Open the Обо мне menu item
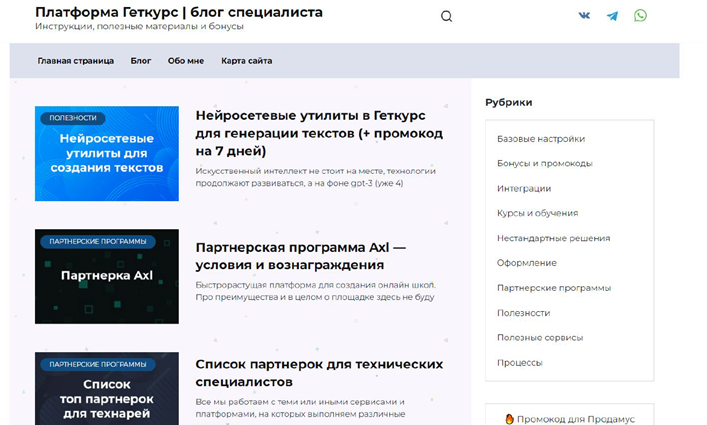Image resolution: width=707 pixels, height=425 pixels. [186, 61]
